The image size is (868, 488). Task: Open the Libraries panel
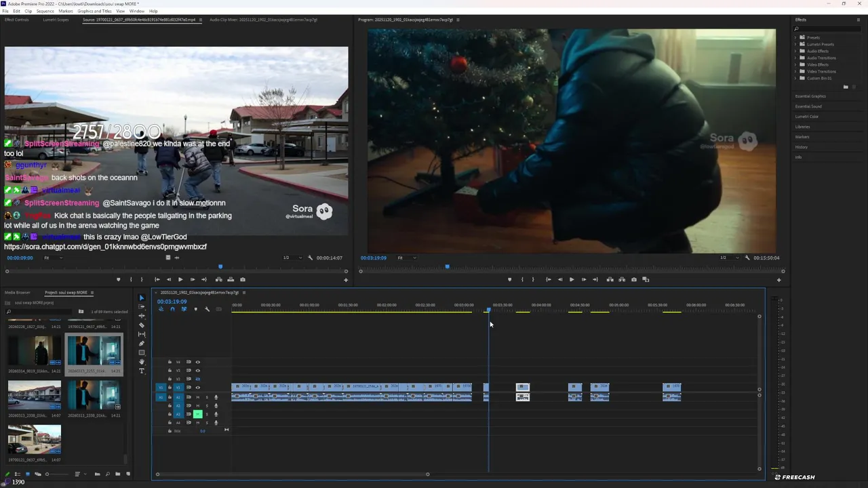(802, 127)
